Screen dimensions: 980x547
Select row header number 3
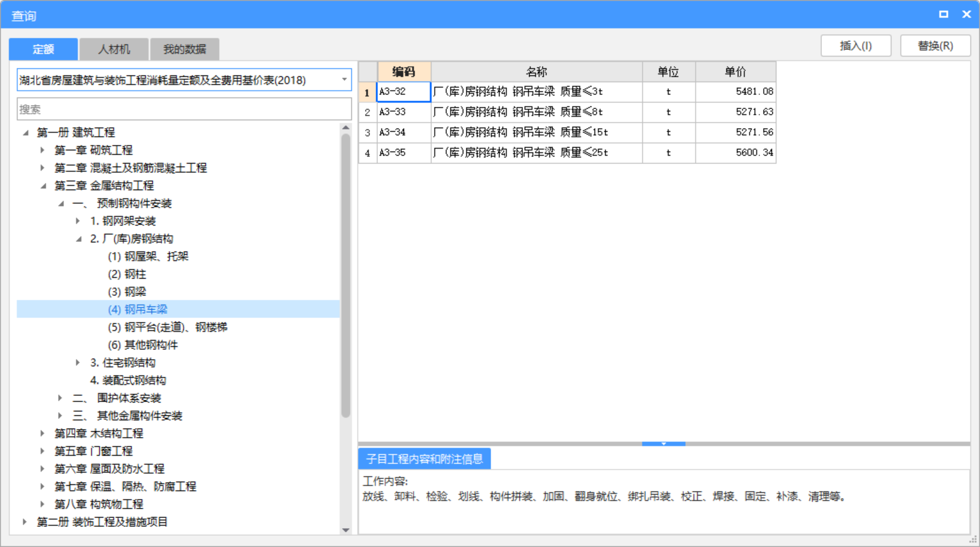[367, 132]
